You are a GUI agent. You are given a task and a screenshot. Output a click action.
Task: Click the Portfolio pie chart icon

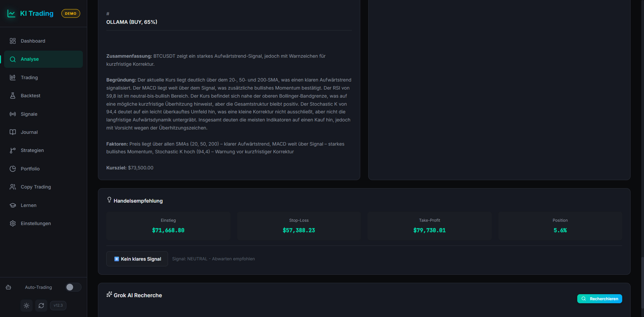click(13, 169)
